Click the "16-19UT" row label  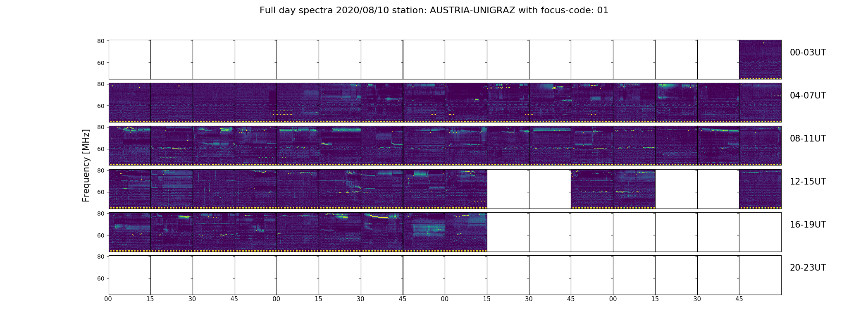tap(808, 225)
